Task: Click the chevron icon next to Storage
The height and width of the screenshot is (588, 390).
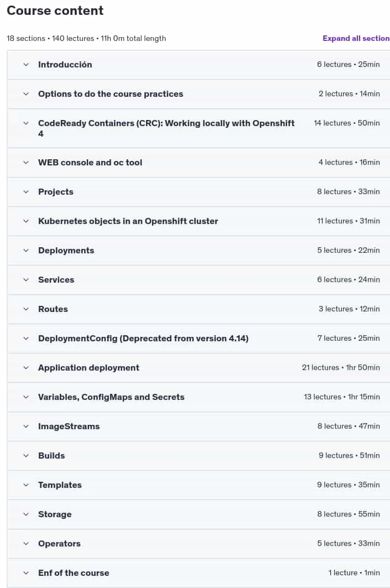Action: pos(26,514)
